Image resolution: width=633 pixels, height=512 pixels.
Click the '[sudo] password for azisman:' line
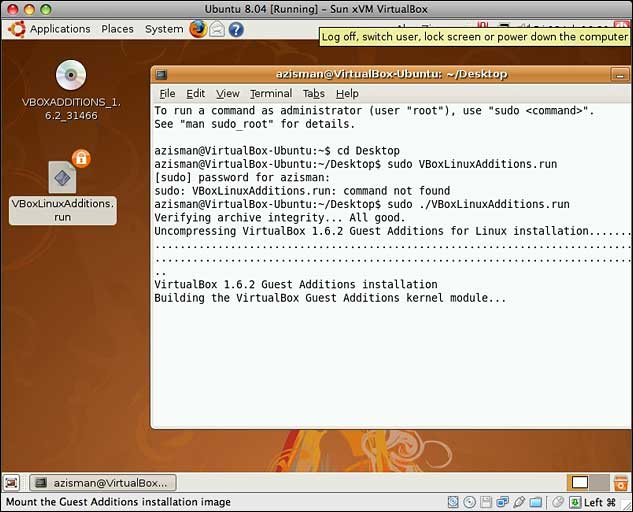pyautogui.click(x=242, y=178)
